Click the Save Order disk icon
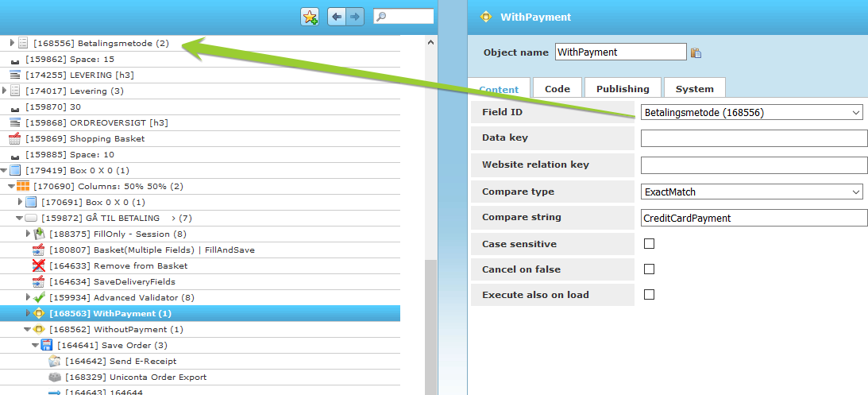The width and height of the screenshot is (868, 395). coord(47,345)
